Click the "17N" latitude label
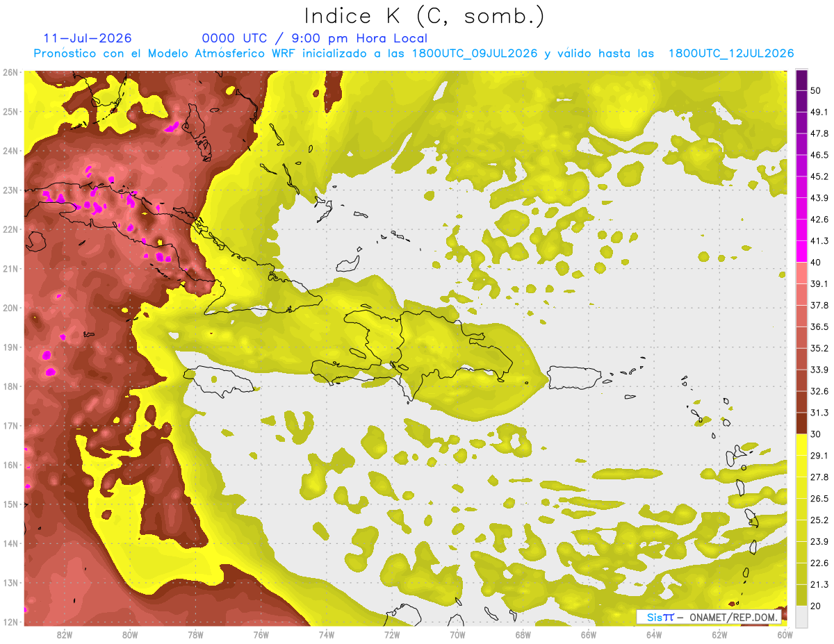Screen dimensions: 834x644 10,425
